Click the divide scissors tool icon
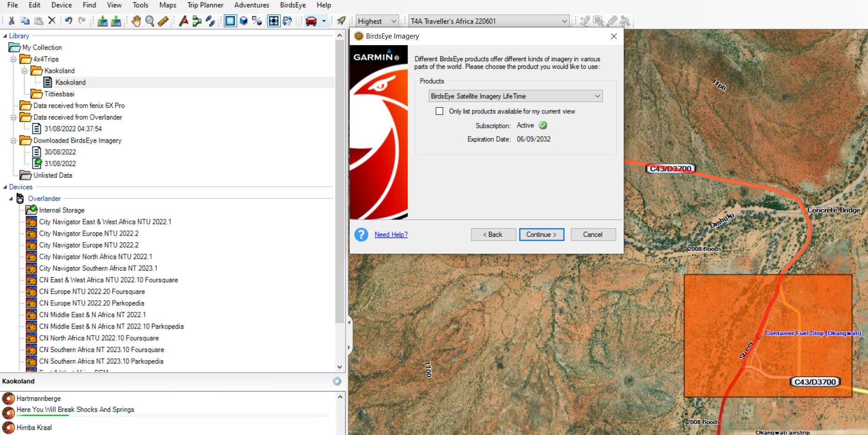This screenshot has height=435, width=868. [626, 21]
